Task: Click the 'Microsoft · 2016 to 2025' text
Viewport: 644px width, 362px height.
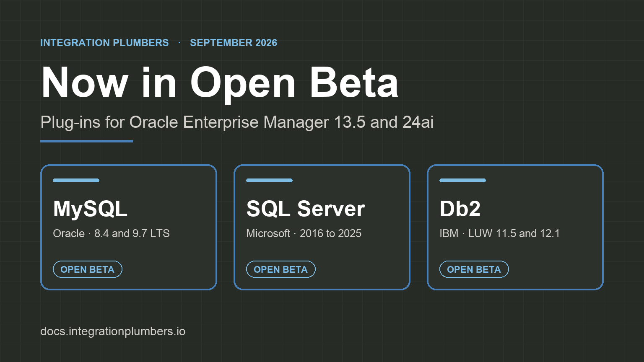Action: click(304, 233)
